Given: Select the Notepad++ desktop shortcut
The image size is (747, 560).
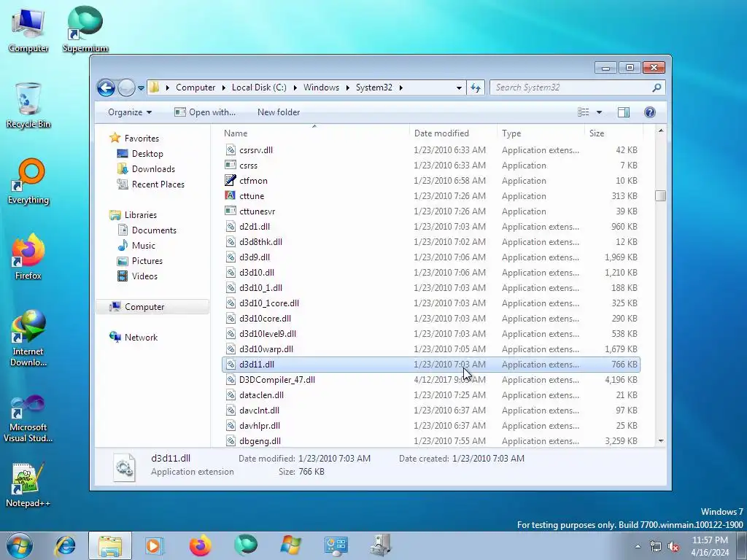Looking at the screenshot, I should [28, 485].
